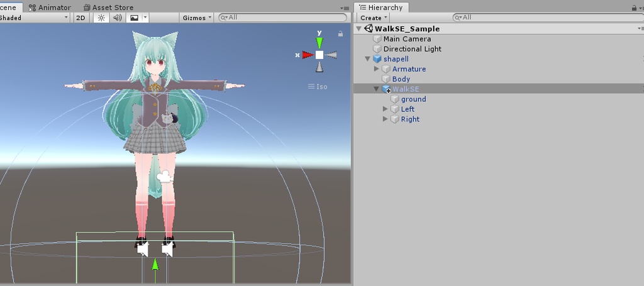This screenshot has width=644, height=286.
Task: Click the Hierarchy tab list icon
Action: coord(363,8)
